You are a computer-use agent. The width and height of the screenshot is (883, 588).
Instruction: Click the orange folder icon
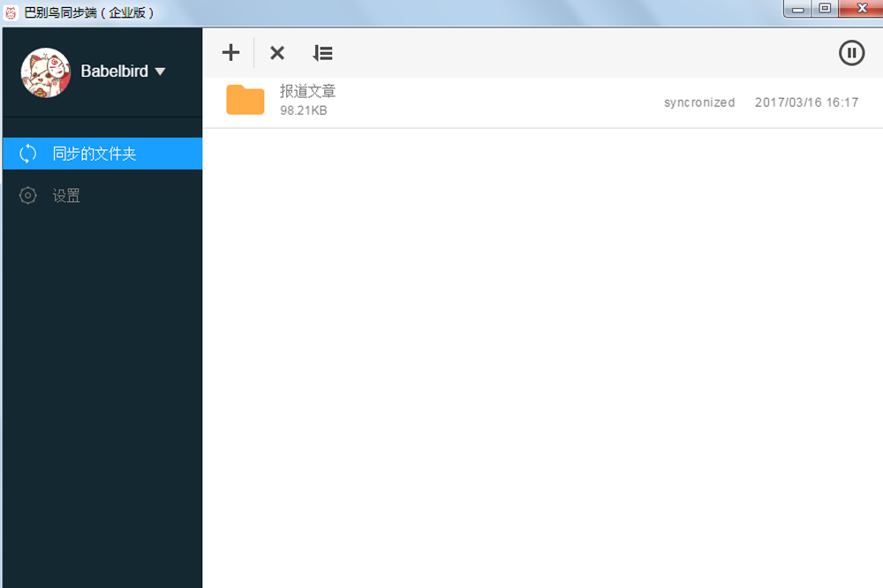coord(245,100)
